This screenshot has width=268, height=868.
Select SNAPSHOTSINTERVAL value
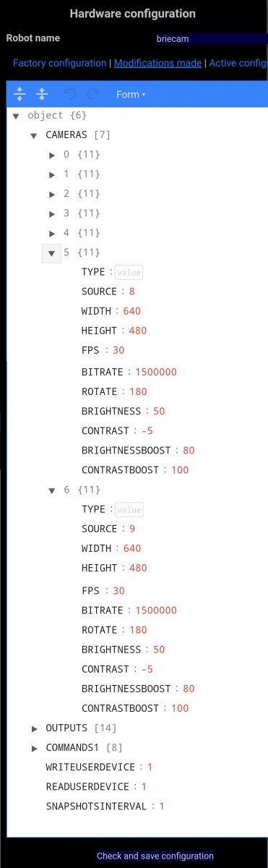163,806
